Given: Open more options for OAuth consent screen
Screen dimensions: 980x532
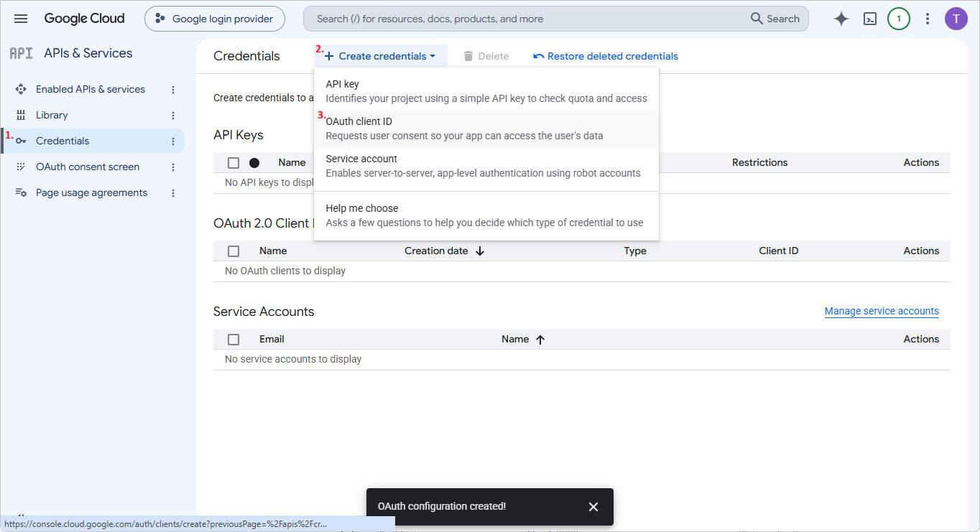Looking at the screenshot, I should 173,167.
